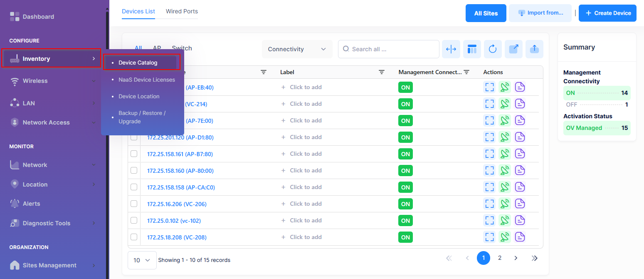Image resolution: width=644 pixels, height=279 pixels.
Task: Click the expand-frame icon for the AP-D1:80 row
Action: (x=490, y=137)
